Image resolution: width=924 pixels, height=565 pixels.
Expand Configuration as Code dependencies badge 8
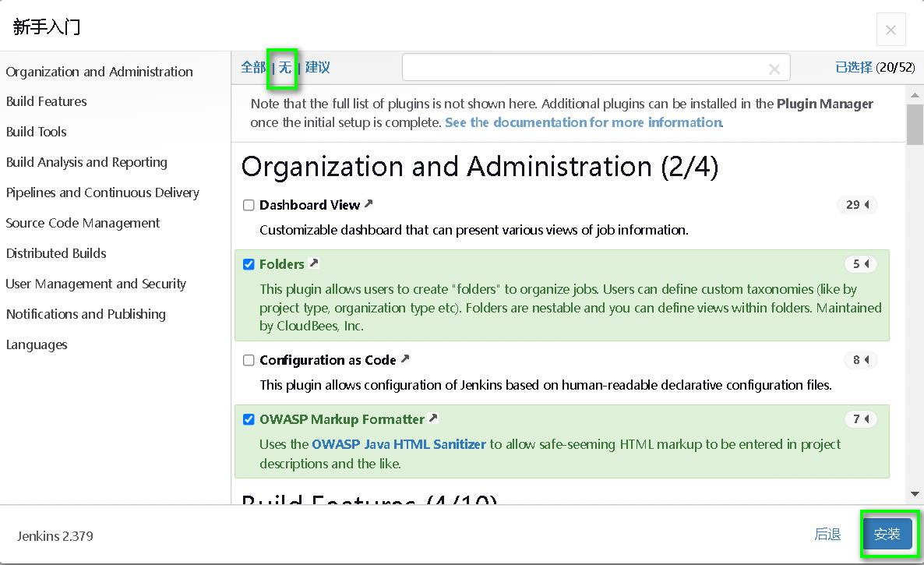[860, 360]
